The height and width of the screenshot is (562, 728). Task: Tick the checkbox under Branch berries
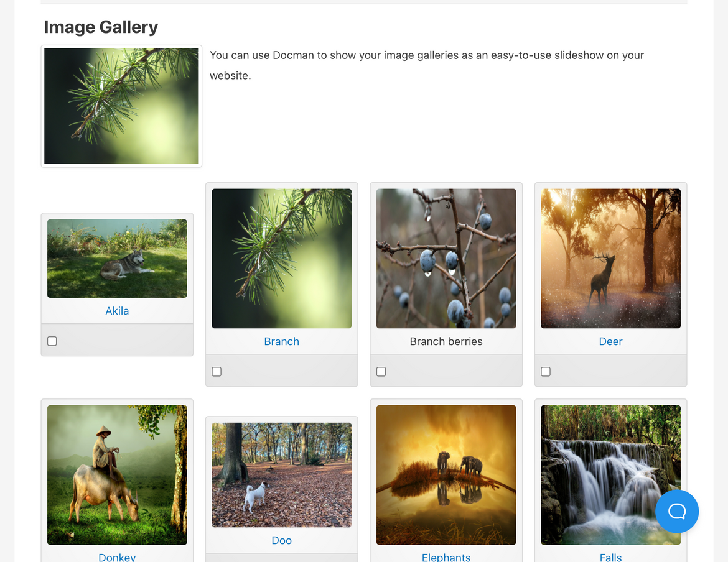click(x=381, y=372)
